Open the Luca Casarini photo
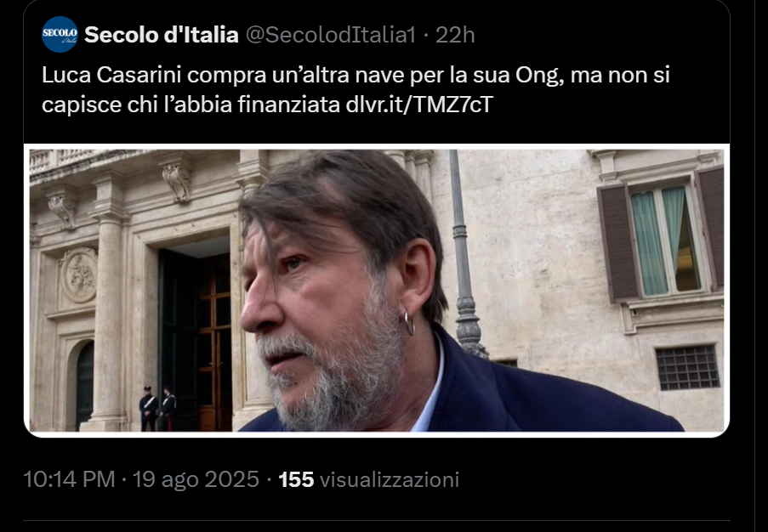The width and height of the screenshot is (768, 532). click(x=376, y=291)
